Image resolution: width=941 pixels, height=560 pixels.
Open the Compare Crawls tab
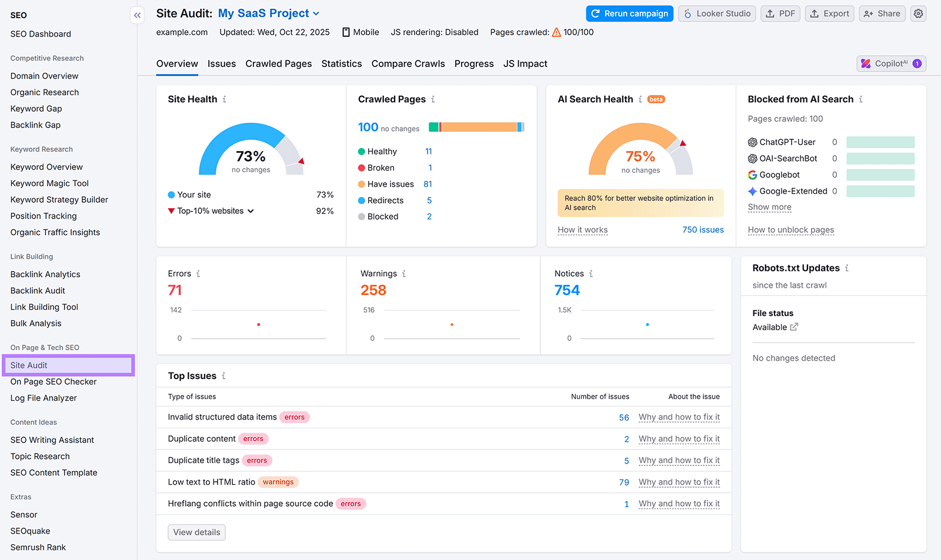tap(408, 63)
